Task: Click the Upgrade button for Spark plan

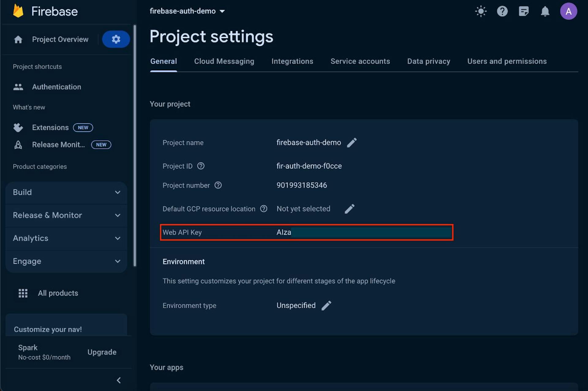Action: click(102, 352)
